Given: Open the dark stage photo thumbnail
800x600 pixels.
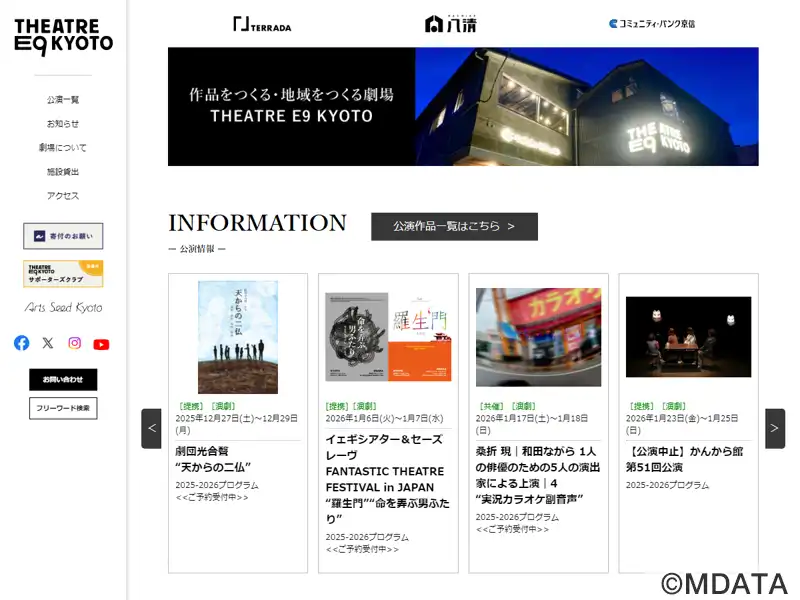Looking at the screenshot, I should click(x=689, y=337).
